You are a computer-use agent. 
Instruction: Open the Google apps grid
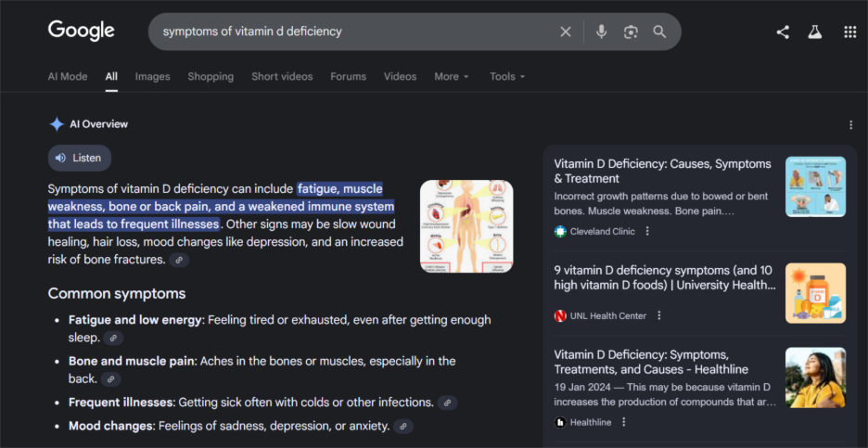[849, 32]
